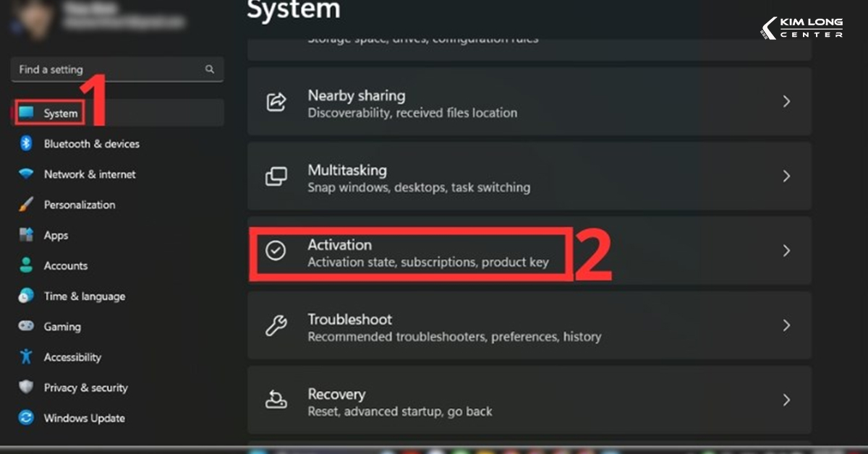Image resolution: width=868 pixels, height=454 pixels.
Task: Click the Accounts person icon
Action: coord(26,265)
